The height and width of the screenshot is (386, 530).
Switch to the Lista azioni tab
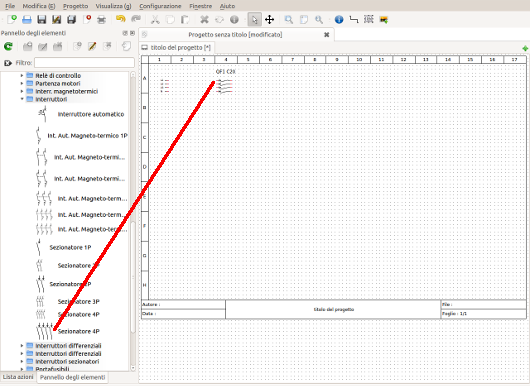[18, 377]
